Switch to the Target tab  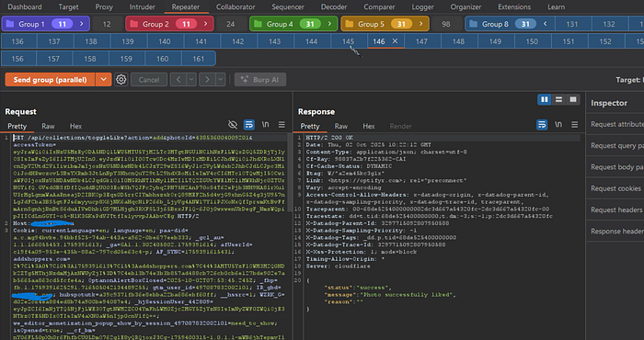pyautogui.click(x=68, y=7)
